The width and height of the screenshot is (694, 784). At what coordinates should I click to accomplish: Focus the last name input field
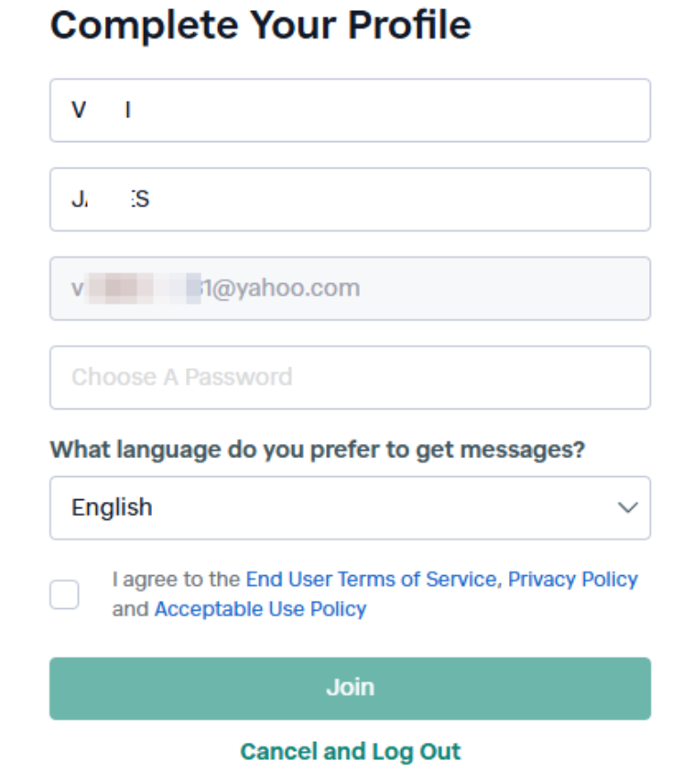coord(350,199)
